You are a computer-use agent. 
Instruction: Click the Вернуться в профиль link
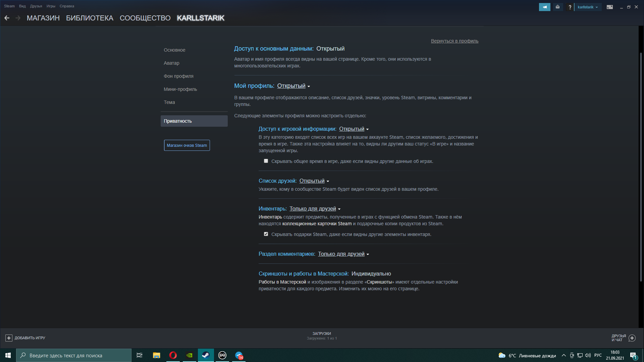click(454, 41)
